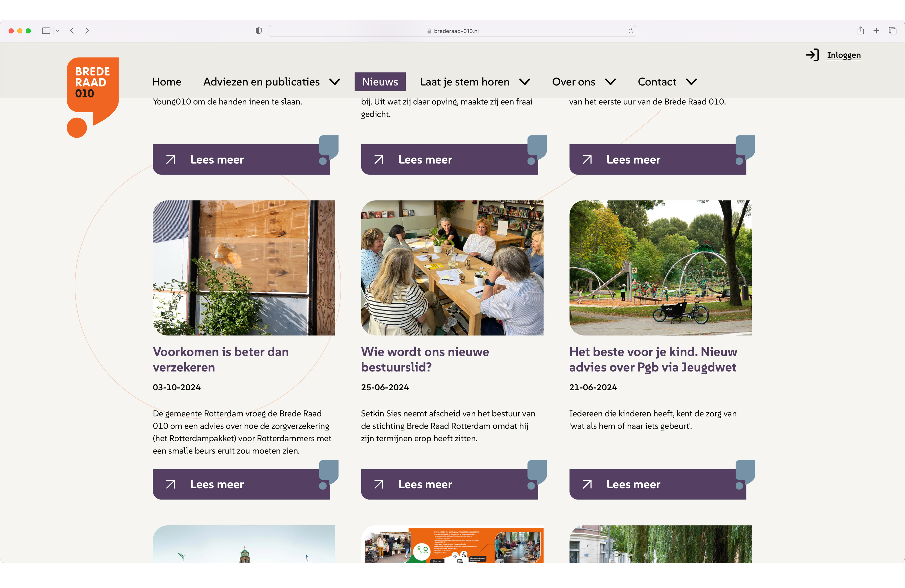
Task: Click arrow icon on Voorkomen Lees meer
Action: click(170, 484)
